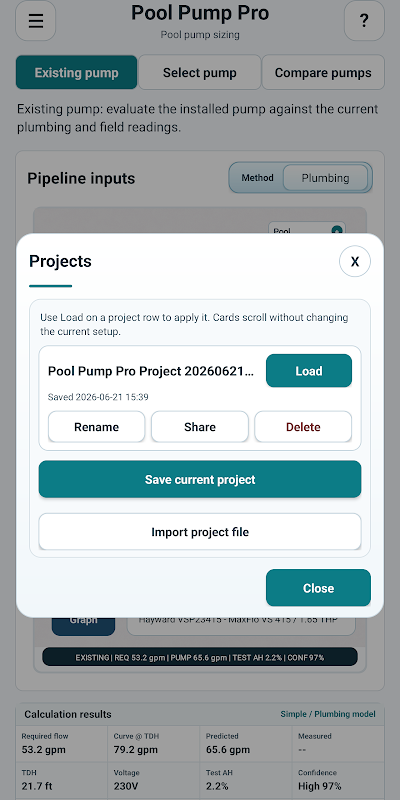Click Import project file
The height and width of the screenshot is (800, 400).
pos(199,532)
